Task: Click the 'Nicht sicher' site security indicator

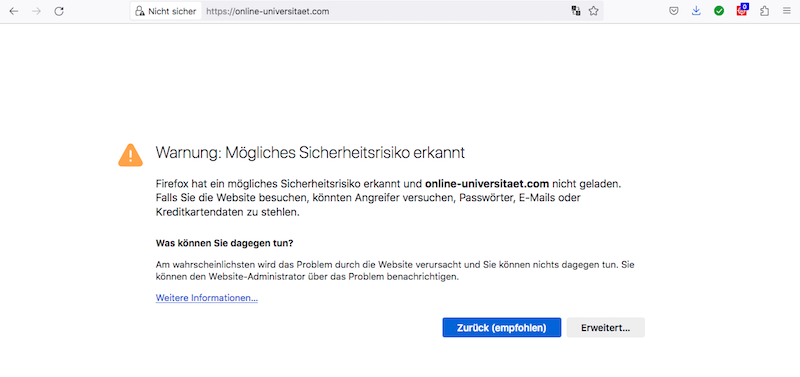Action: point(166,11)
